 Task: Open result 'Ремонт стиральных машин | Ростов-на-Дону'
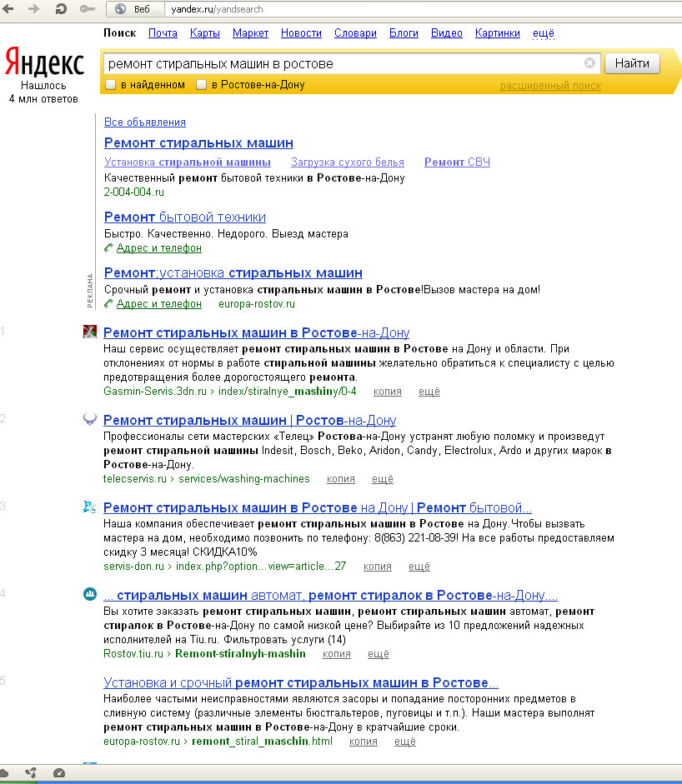click(x=249, y=421)
